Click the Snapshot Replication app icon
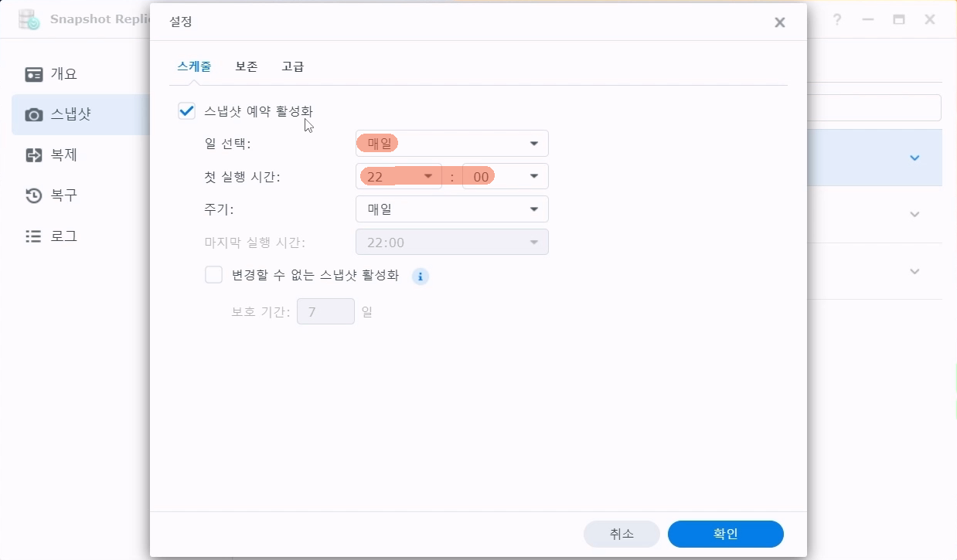This screenshot has width=957, height=560. pyautogui.click(x=29, y=19)
